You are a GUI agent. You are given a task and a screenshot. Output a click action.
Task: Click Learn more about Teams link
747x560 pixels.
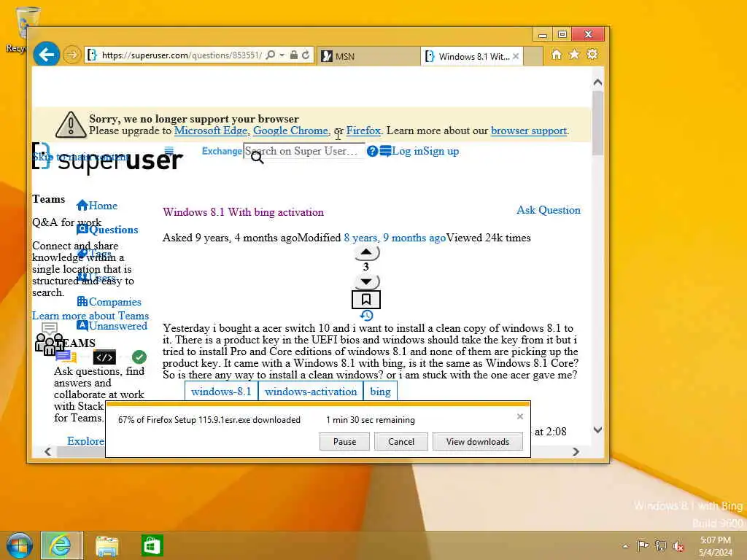click(x=90, y=315)
